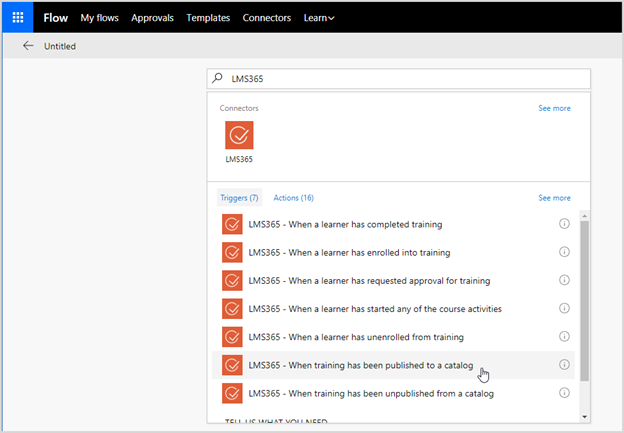Click icon for unpublished from catalog trigger
This screenshot has height=433, width=624.
click(x=232, y=393)
